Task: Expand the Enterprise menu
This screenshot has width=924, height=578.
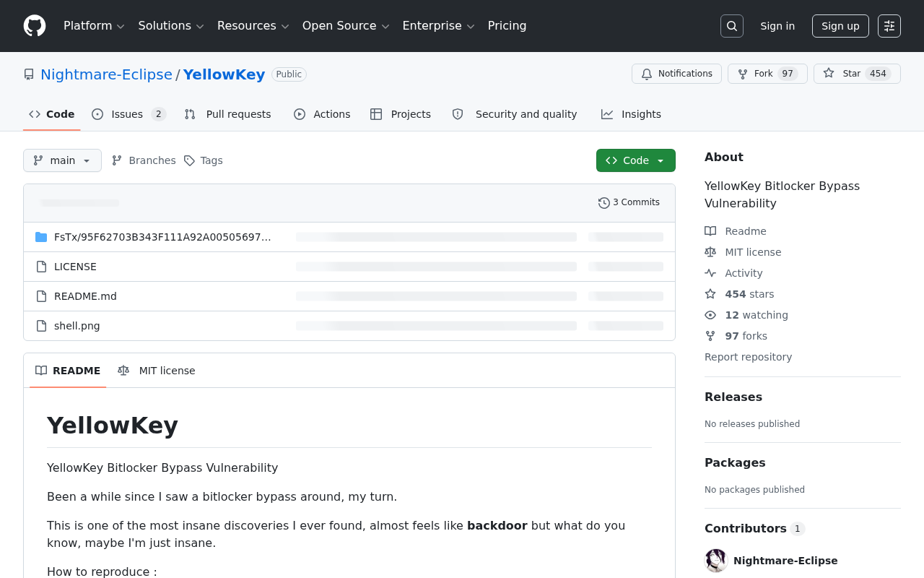Action: coord(438,26)
